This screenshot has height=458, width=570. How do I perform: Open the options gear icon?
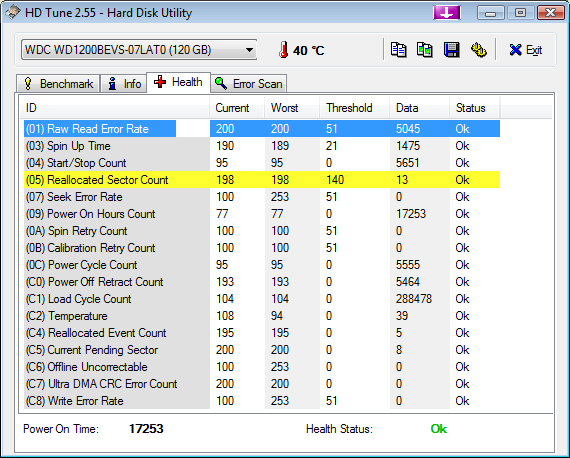(478, 50)
